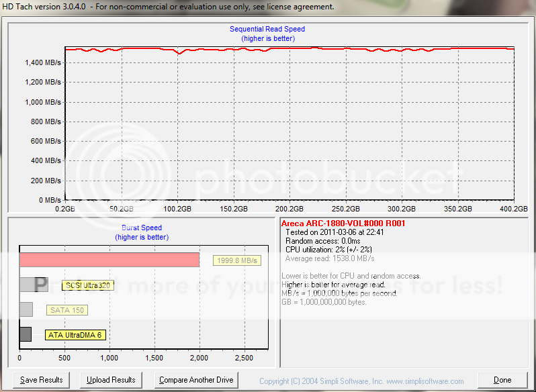Click the 600 MB/s axis label

(46, 142)
